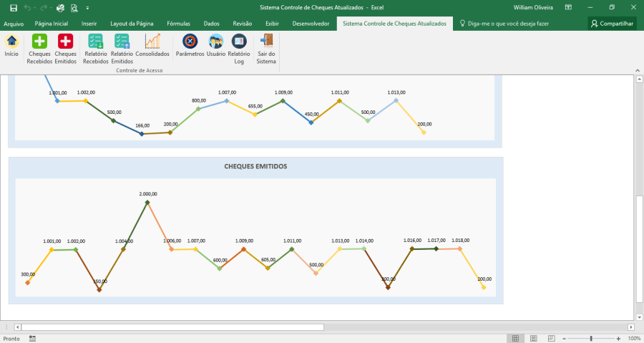Click the Redo arrow in quick access

pyautogui.click(x=43, y=8)
